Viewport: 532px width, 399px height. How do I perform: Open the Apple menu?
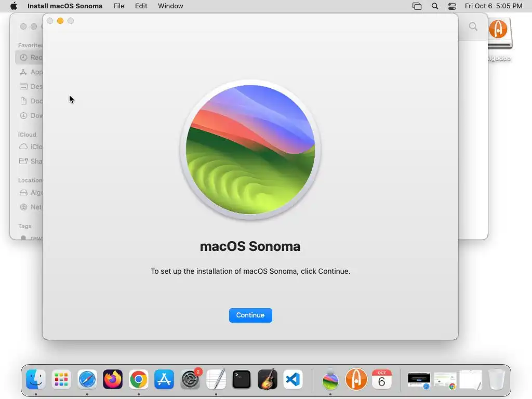point(14,6)
